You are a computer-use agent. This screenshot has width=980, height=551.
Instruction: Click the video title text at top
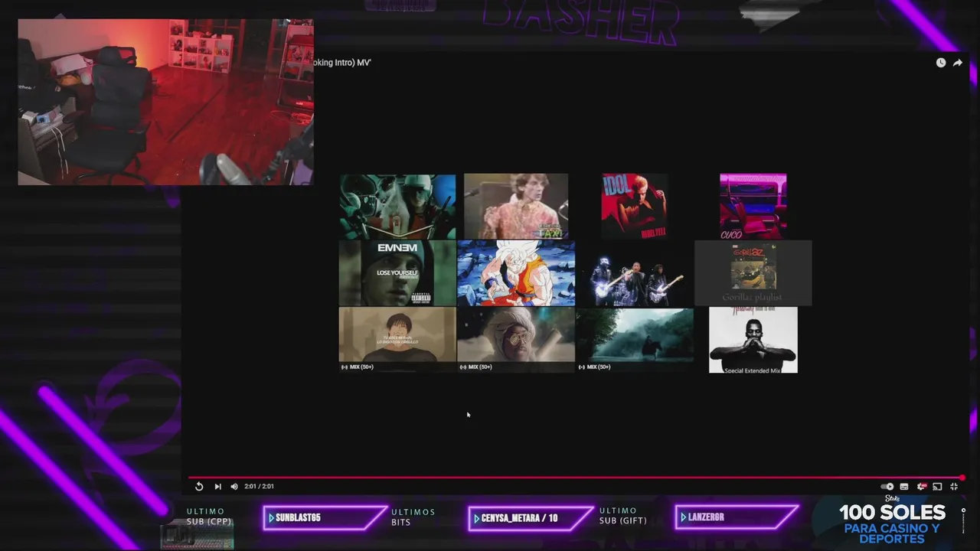click(342, 63)
